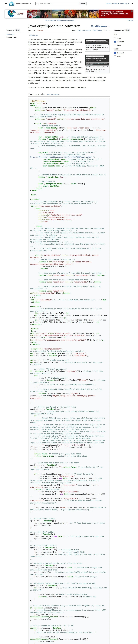Screen dimensions: 138x644
Task: Go to the parent JavaScript page
Action: (x=34, y=35)
